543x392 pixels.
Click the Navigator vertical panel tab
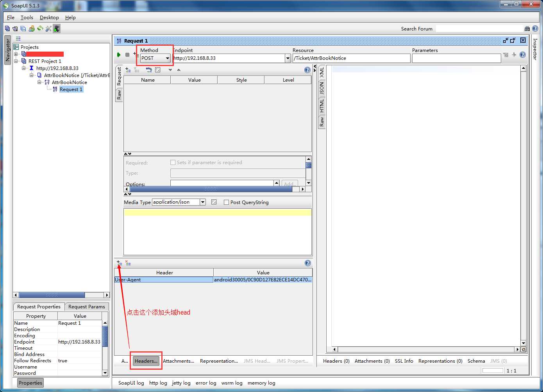coord(7,50)
